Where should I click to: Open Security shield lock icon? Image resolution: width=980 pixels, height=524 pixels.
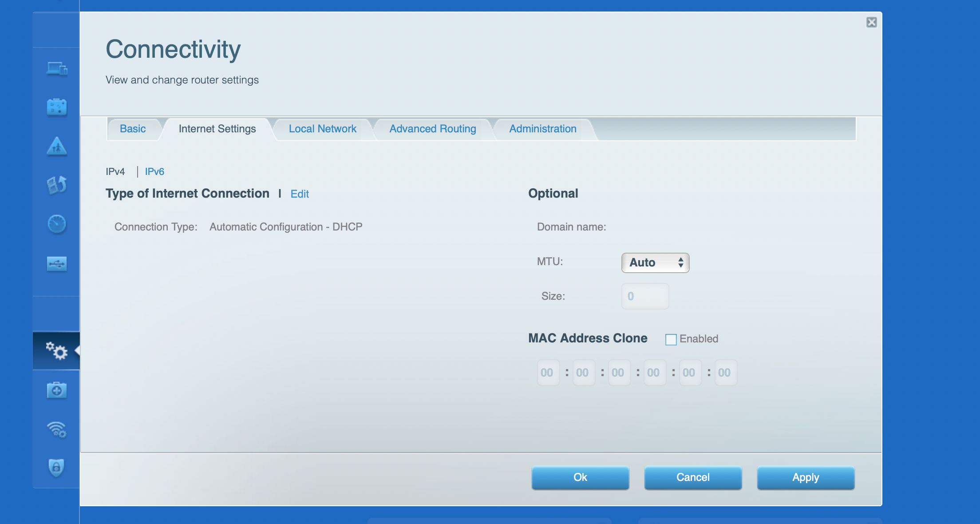pyautogui.click(x=57, y=467)
